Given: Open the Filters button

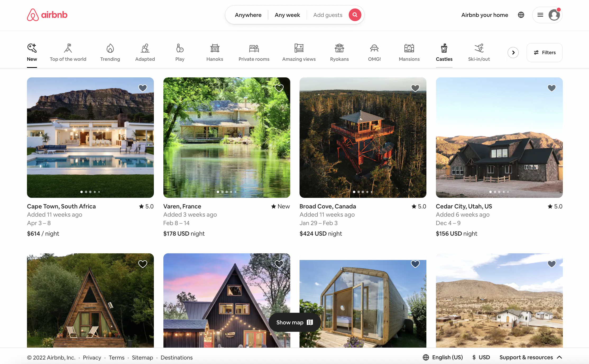Looking at the screenshot, I should coord(544,53).
